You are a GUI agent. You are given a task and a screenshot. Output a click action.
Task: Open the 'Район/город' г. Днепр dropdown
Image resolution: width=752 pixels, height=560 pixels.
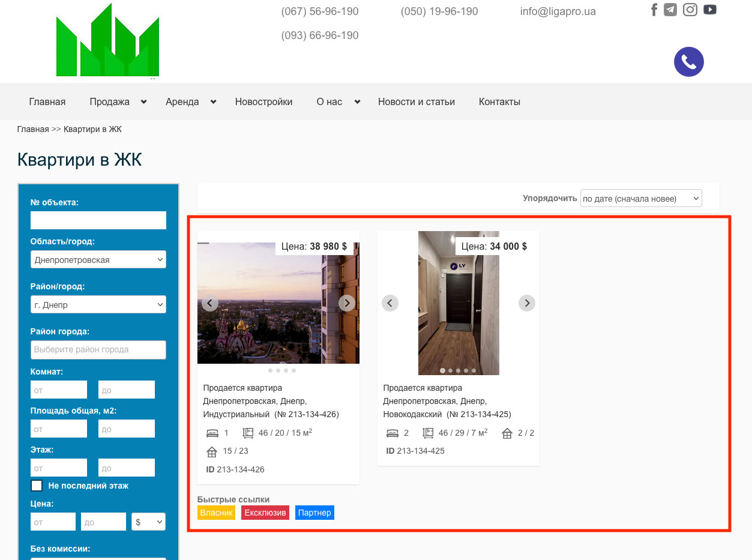click(x=98, y=305)
